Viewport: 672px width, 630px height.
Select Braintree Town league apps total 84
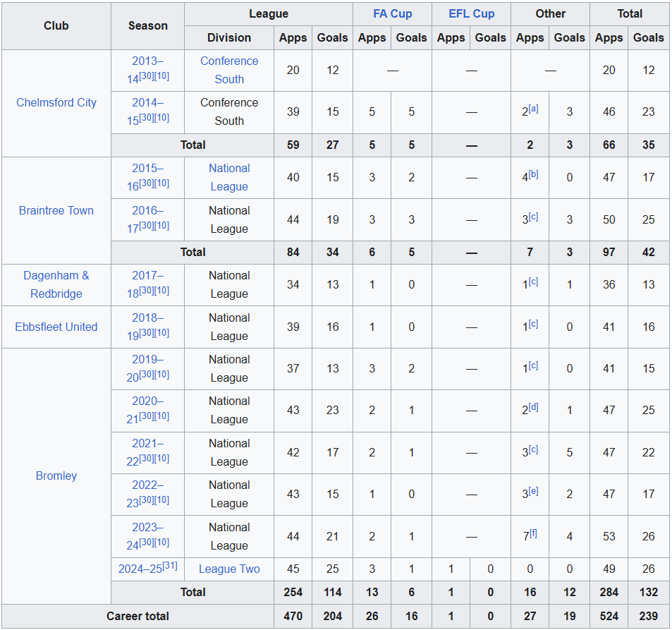click(293, 252)
